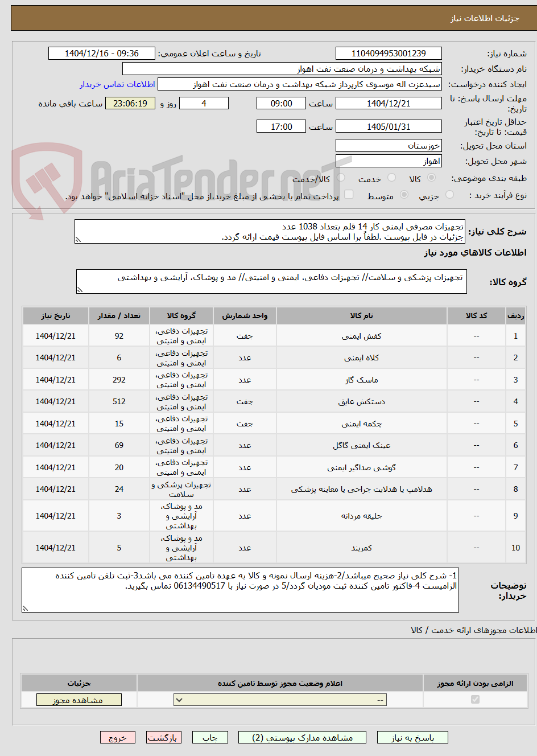The image size is (537, 756).
Task: Click the تاریخ نیاز column header
Action: 56,315
